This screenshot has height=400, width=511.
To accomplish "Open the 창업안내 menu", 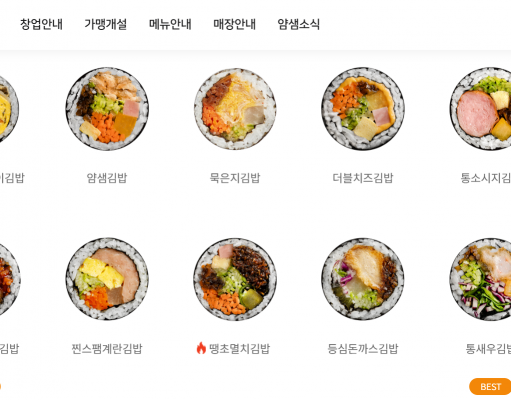I will pos(41,24).
